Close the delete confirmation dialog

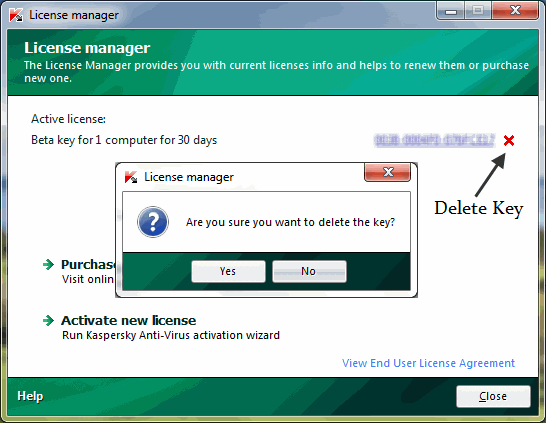coord(388,172)
